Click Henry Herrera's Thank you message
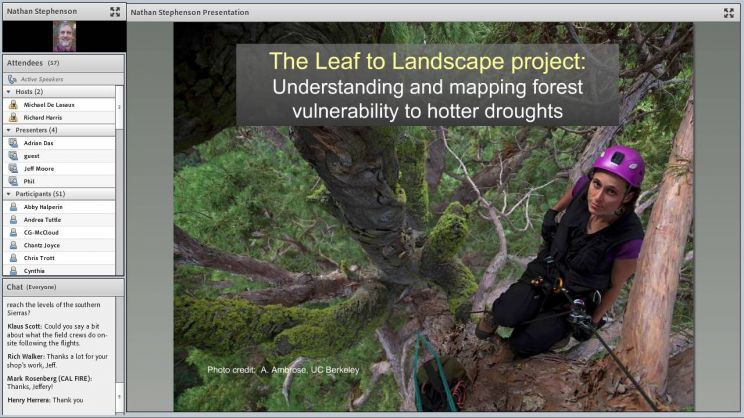The width and height of the screenshot is (744, 418). pyautogui.click(x=45, y=400)
